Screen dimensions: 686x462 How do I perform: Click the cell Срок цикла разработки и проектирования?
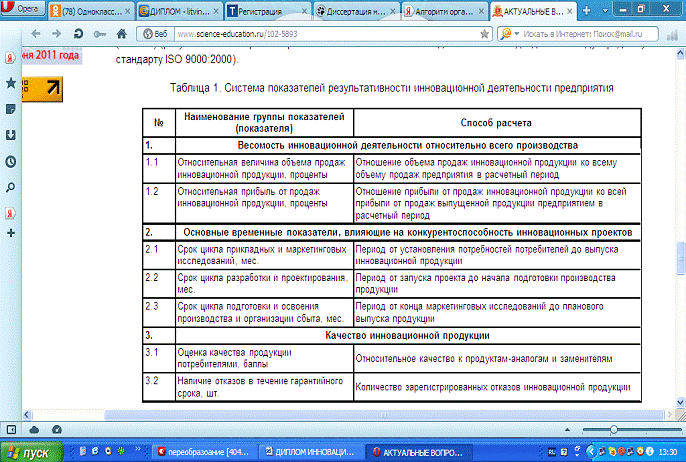[x=264, y=284]
